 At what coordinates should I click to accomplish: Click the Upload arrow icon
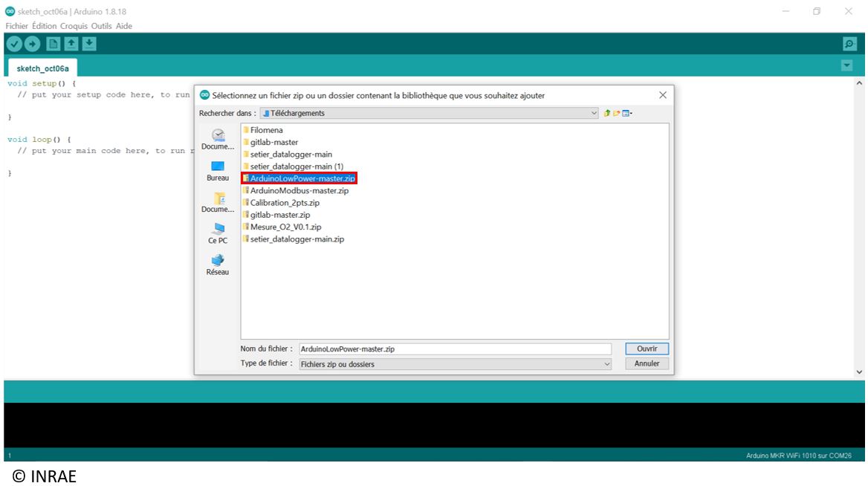[32, 45]
